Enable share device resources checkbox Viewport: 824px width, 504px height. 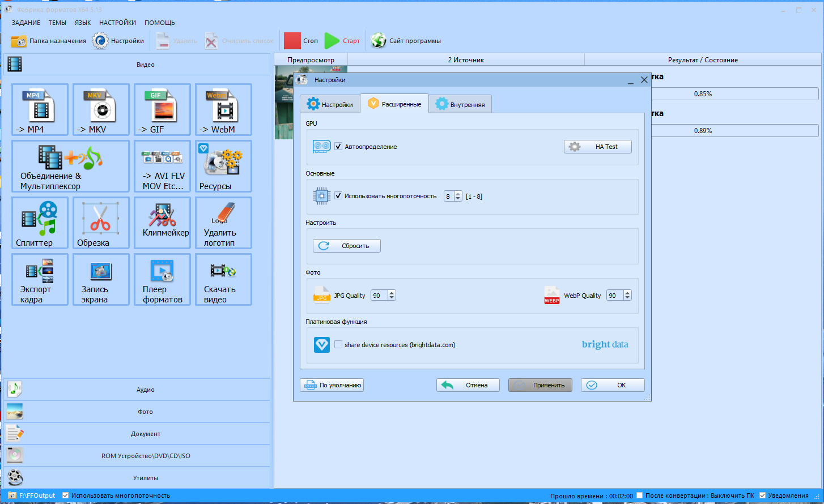(x=338, y=344)
